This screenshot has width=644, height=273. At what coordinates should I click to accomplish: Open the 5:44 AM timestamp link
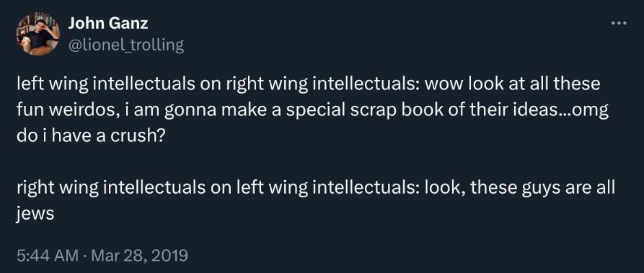[x=48, y=255]
